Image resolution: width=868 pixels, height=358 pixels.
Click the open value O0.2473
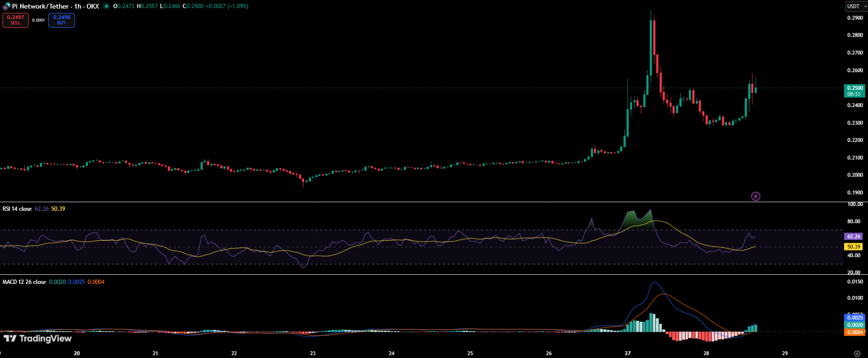[123, 6]
